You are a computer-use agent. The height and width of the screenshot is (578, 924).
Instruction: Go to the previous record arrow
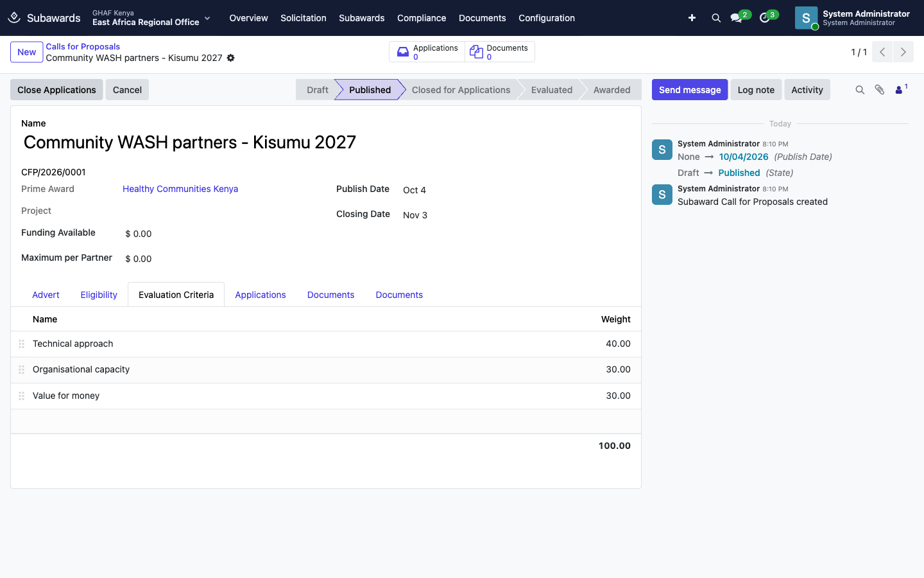(x=882, y=52)
